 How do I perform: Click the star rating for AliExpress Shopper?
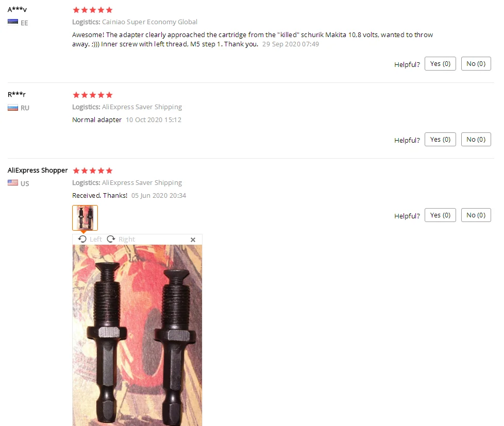point(93,171)
